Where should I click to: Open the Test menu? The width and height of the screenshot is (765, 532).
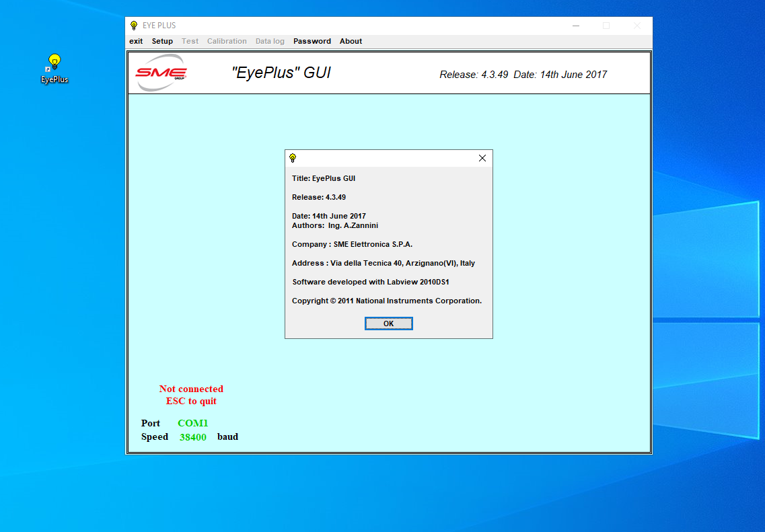190,42
